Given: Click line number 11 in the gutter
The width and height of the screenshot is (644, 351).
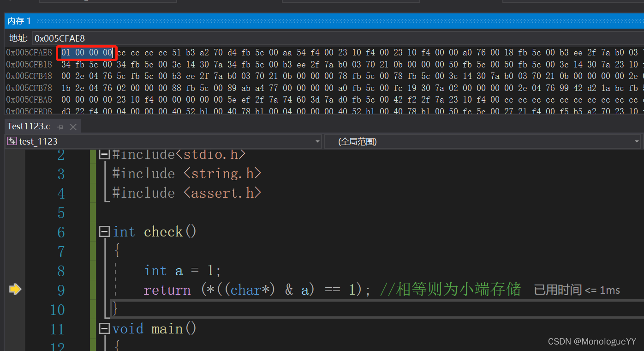Looking at the screenshot, I should 57,329.
